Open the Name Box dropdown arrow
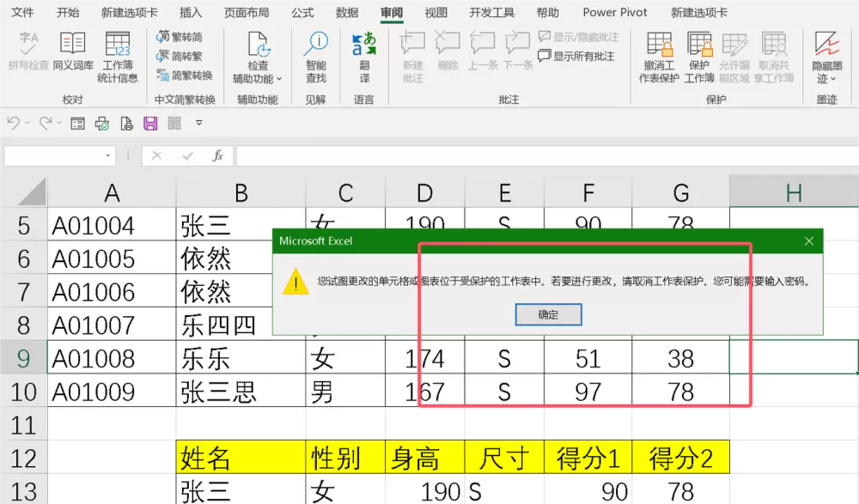 (x=108, y=156)
